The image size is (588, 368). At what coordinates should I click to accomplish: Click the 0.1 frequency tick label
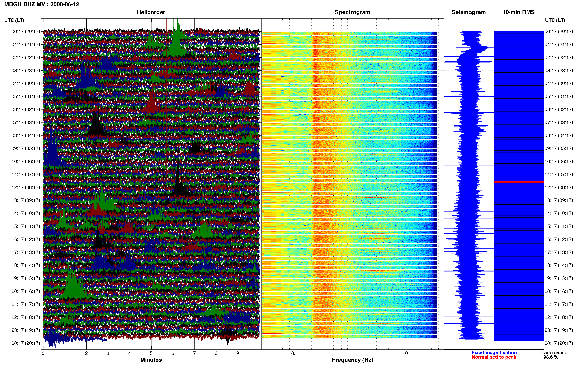pos(295,353)
